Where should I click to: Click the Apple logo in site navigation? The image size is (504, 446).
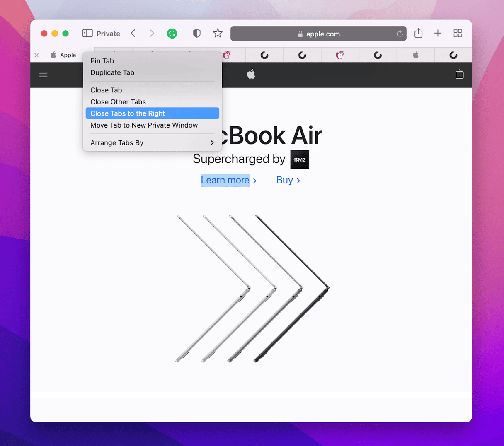[x=251, y=75]
